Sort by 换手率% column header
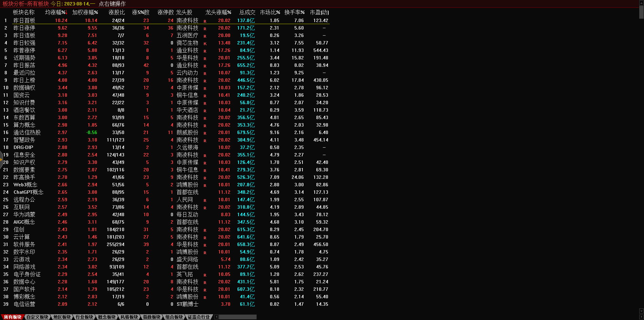 [294, 12]
